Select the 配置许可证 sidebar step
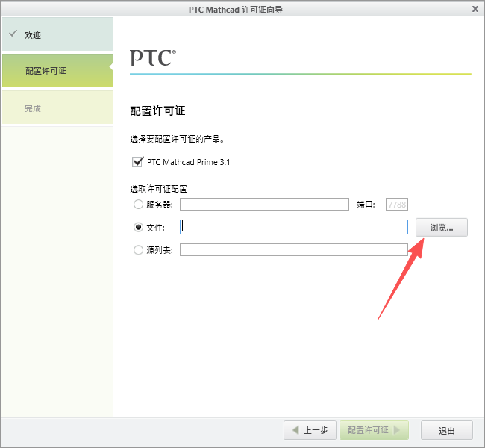Screen dimensions: 485x448 [57, 71]
